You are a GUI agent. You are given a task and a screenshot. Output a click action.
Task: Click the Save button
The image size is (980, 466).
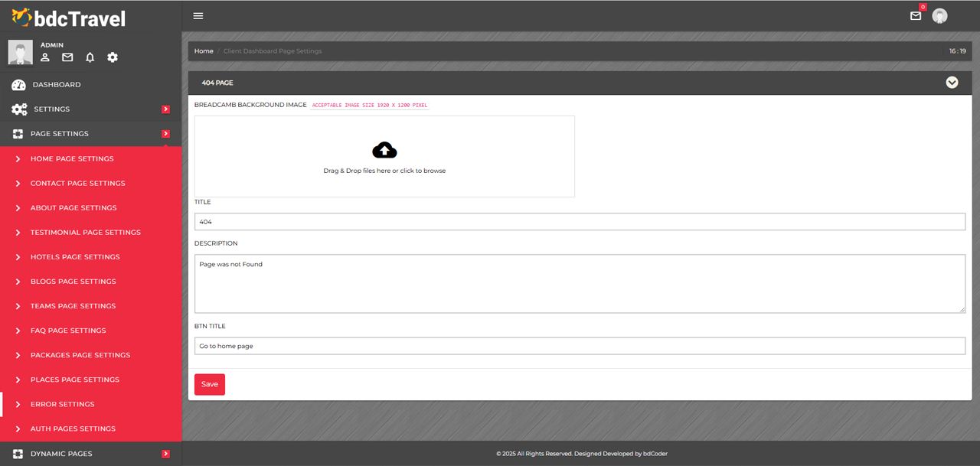coord(210,384)
